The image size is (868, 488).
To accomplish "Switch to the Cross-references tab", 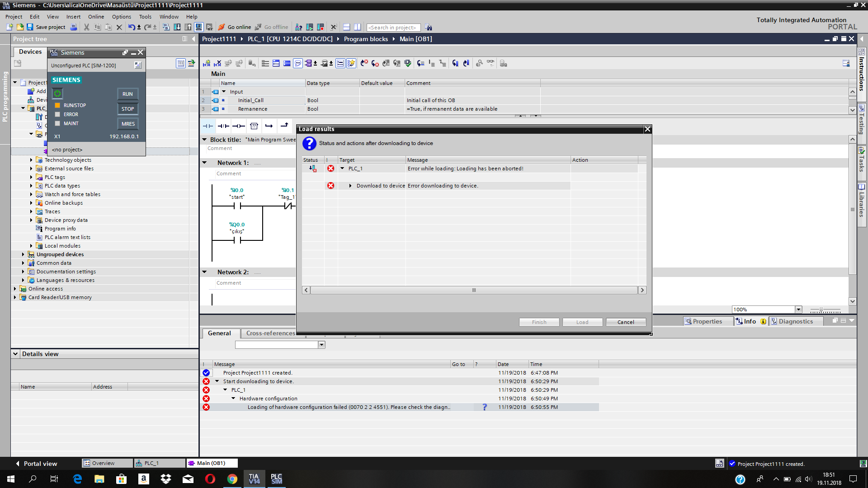I will pyautogui.click(x=270, y=333).
